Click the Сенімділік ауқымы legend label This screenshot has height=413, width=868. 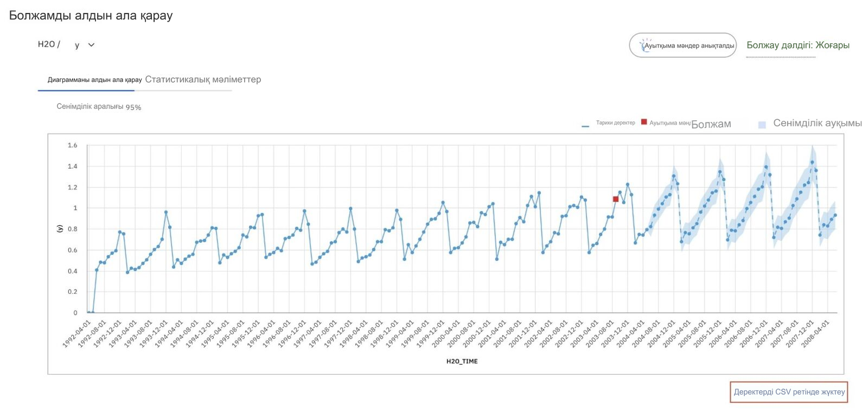coord(818,124)
